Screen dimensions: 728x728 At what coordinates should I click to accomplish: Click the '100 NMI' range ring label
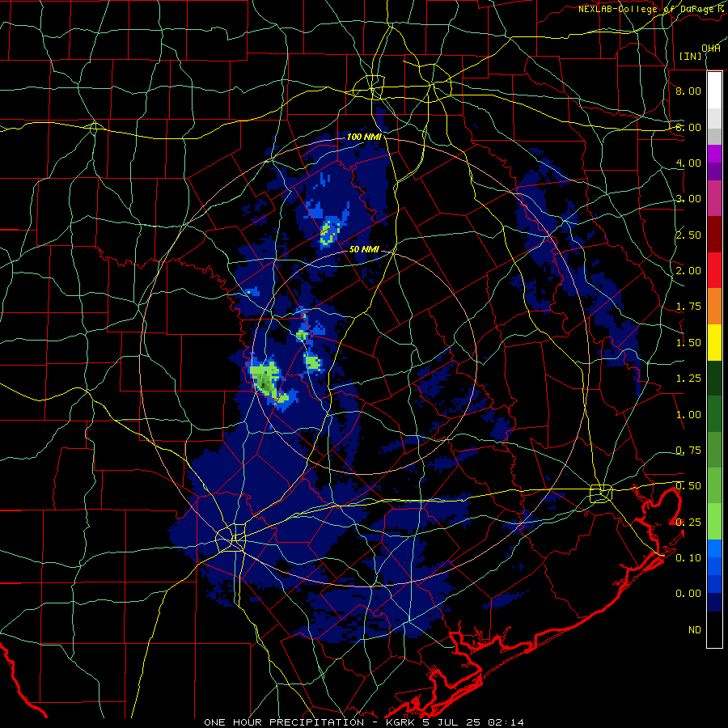click(364, 137)
